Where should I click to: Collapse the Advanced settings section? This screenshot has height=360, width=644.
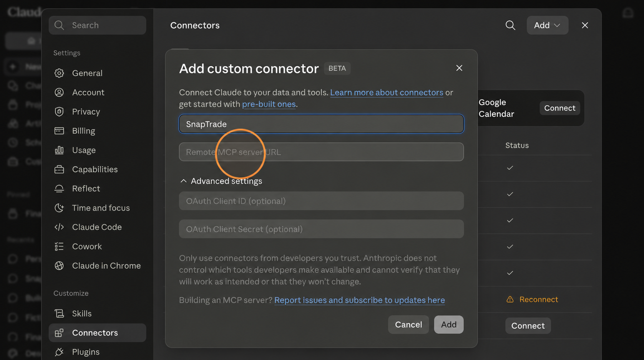tap(221, 181)
